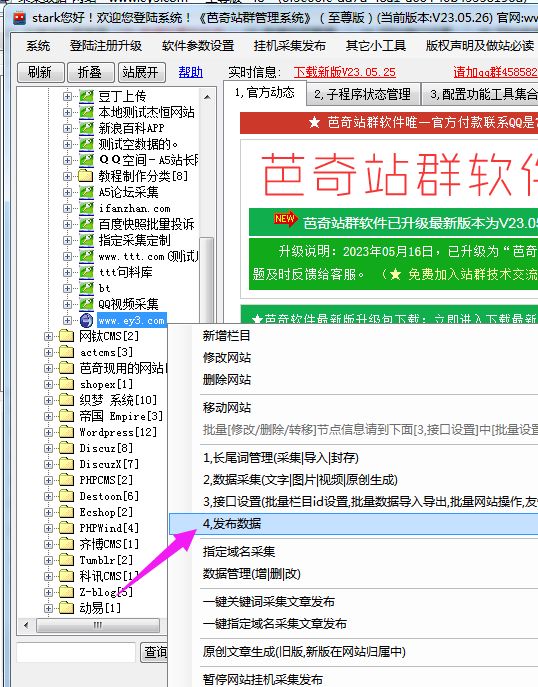Click the app icon in the title bar
The width and height of the screenshot is (538, 687).
click(x=19, y=18)
